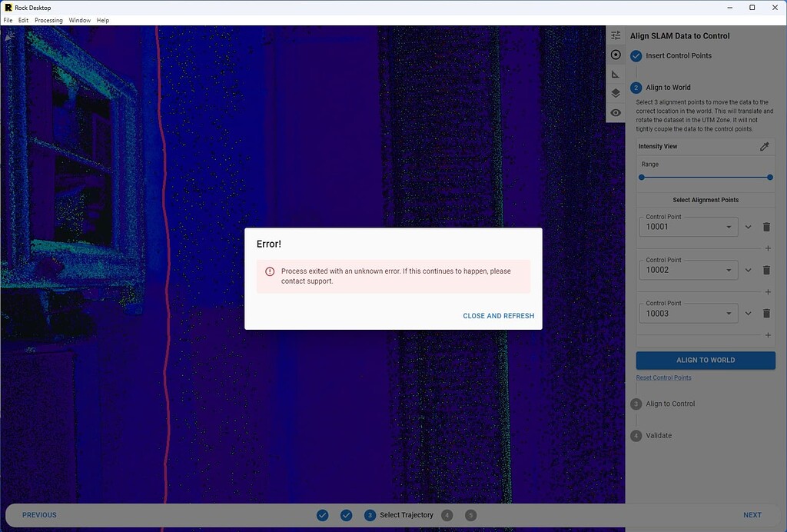Click the pencil icon beside Intensity View

(765, 146)
